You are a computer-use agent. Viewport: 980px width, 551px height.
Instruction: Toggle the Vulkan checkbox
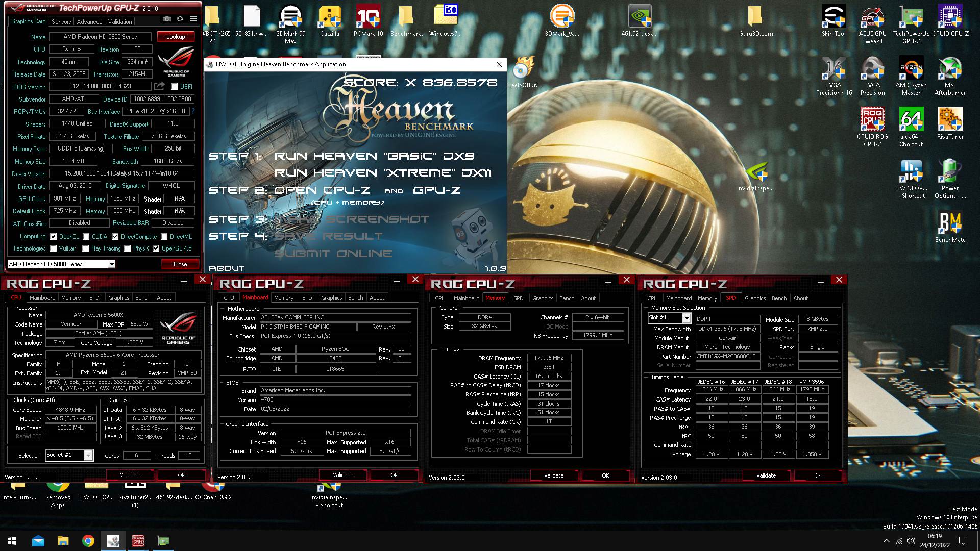(x=53, y=248)
